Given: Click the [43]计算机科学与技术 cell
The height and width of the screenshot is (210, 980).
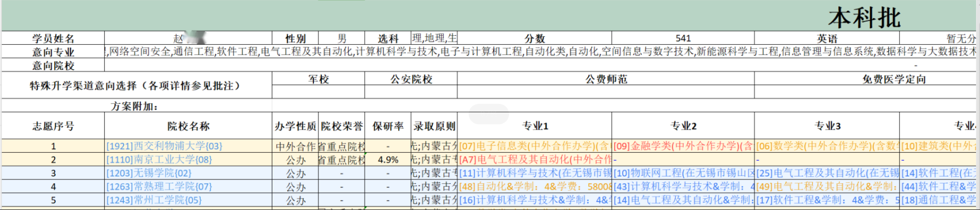Looking at the screenshot, I should [683, 186].
